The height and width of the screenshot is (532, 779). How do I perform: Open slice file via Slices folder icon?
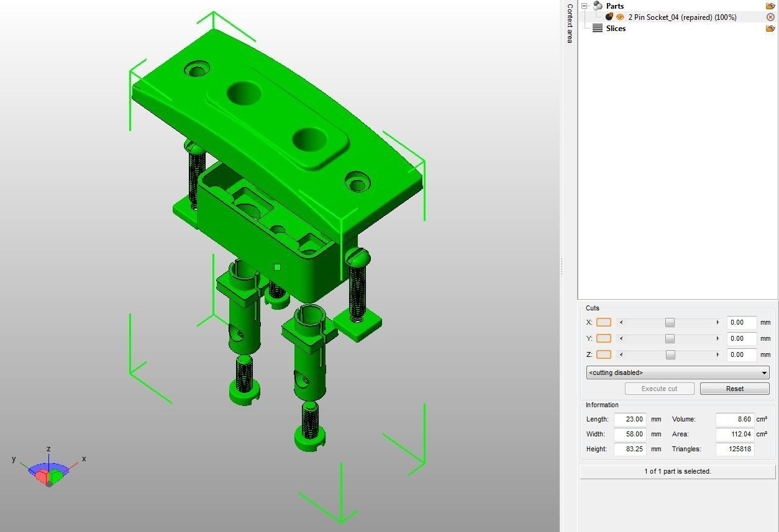point(770,28)
